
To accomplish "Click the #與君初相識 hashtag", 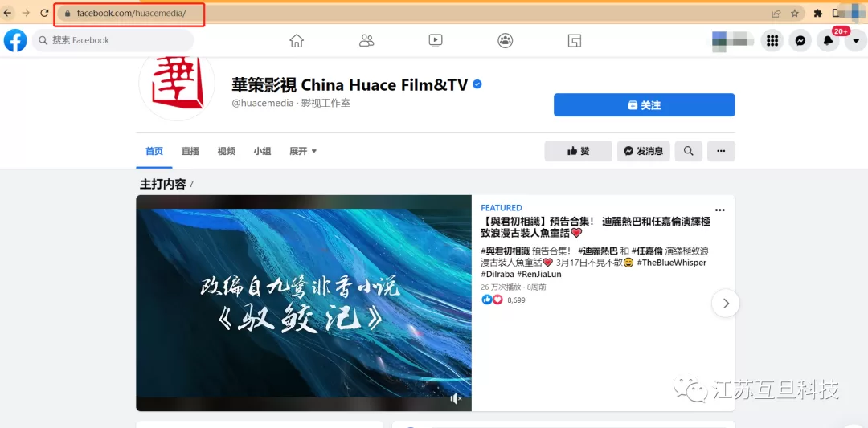I will pyautogui.click(x=506, y=250).
